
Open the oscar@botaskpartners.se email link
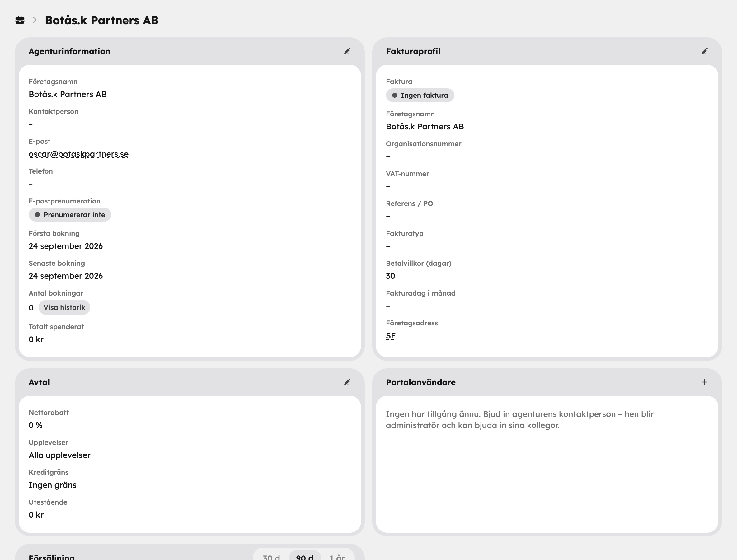point(78,154)
